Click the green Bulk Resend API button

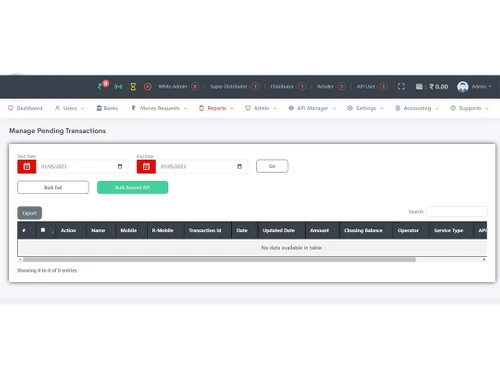132,187
